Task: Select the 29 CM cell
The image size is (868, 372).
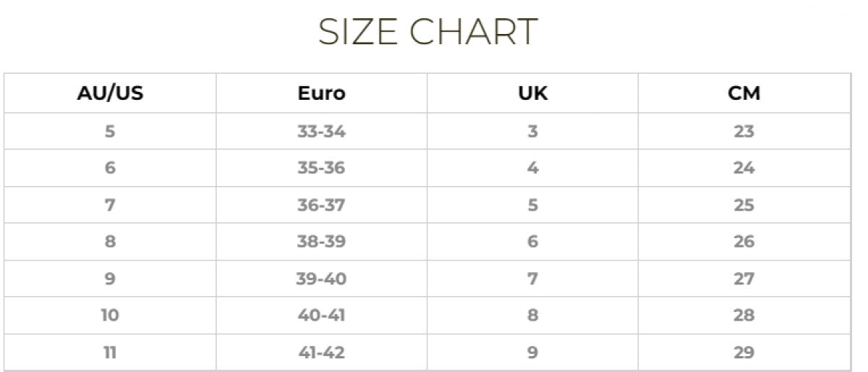Action: click(x=744, y=352)
